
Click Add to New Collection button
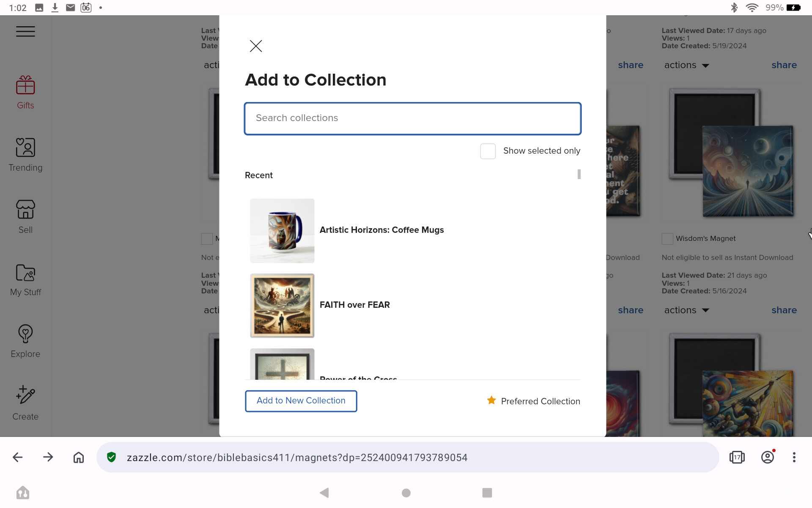coord(301,401)
